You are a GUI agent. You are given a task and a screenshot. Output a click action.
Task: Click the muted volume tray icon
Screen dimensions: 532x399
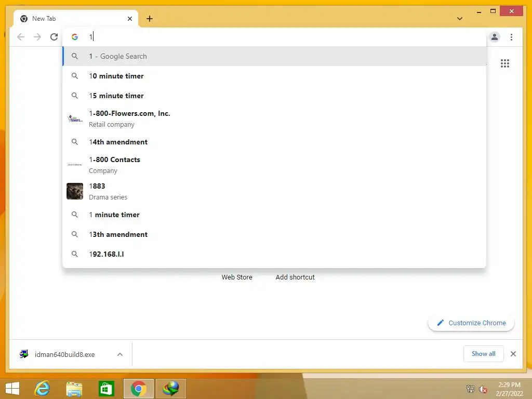coord(483,389)
